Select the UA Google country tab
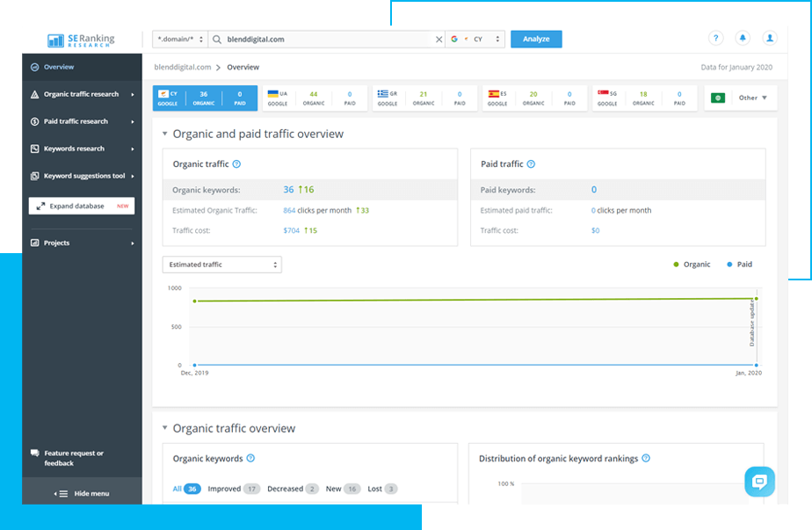This screenshot has height=530, width=812. pos(315,98)
